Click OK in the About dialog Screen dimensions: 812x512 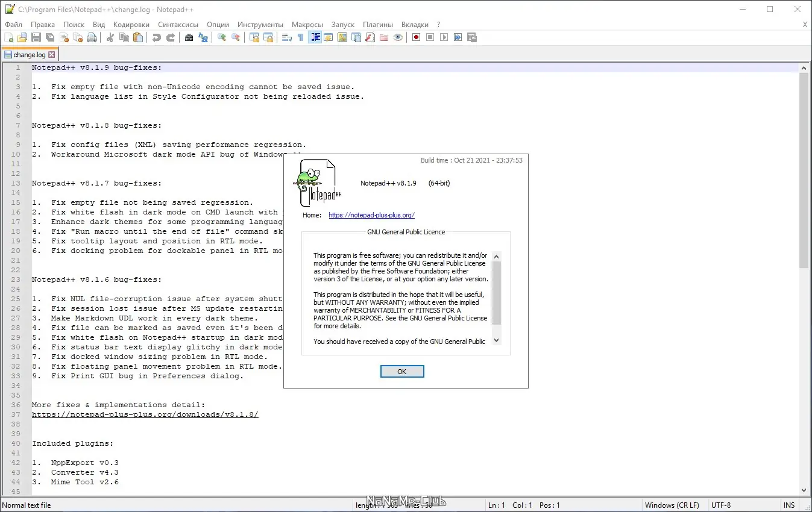point(402,372)
